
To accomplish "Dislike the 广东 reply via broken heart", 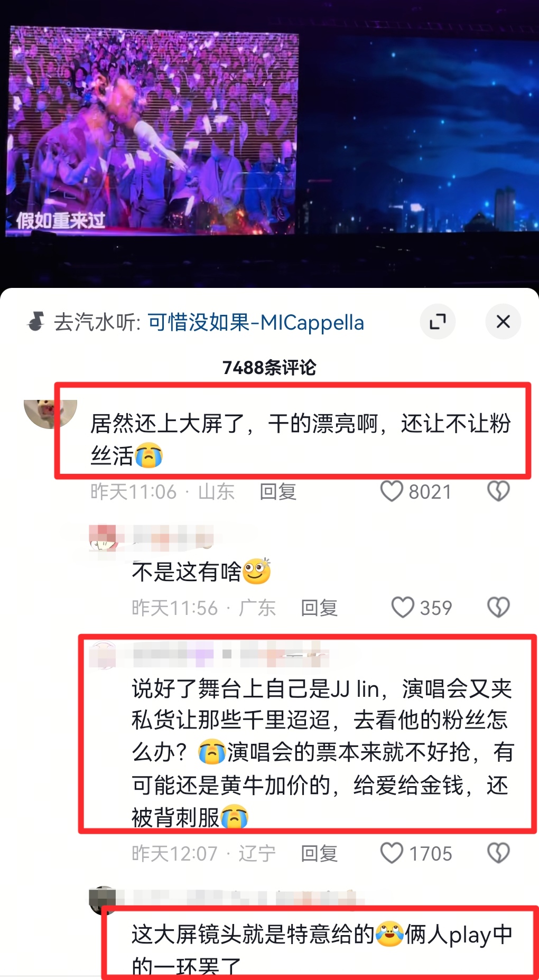I will [498, 608].
